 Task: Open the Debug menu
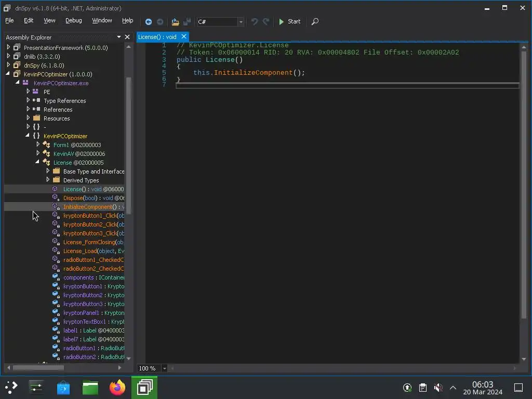pos(74,20)
